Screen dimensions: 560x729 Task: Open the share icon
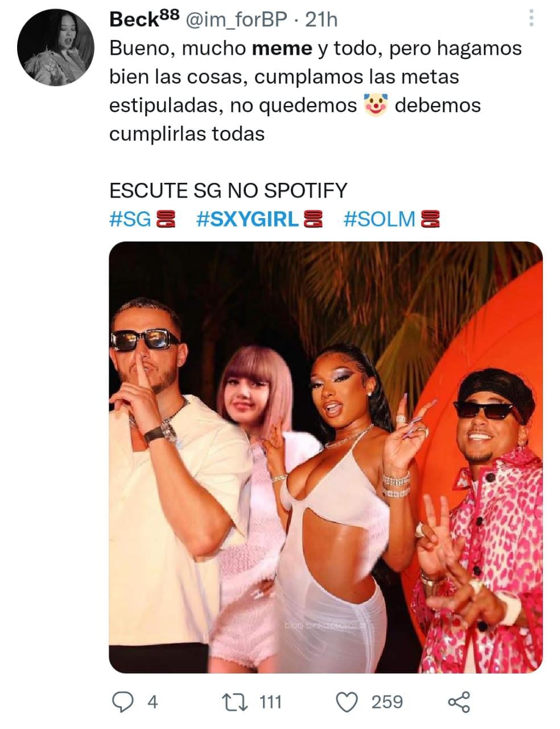tap(459, 702)
